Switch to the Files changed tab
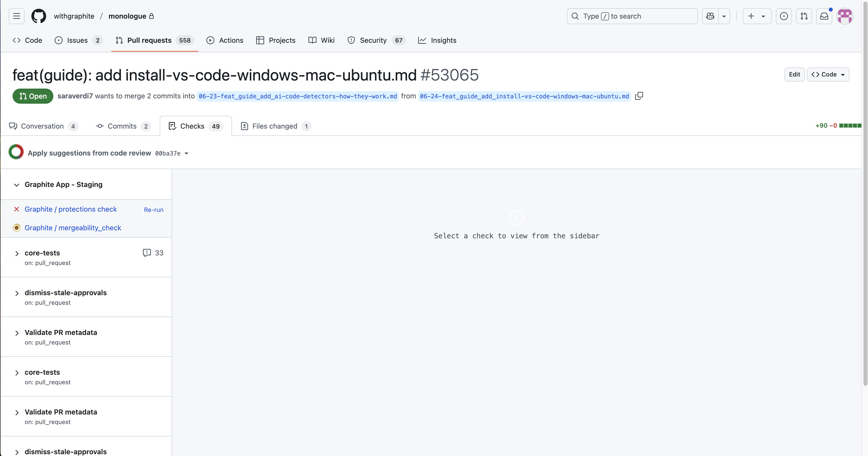 [275, 126]
